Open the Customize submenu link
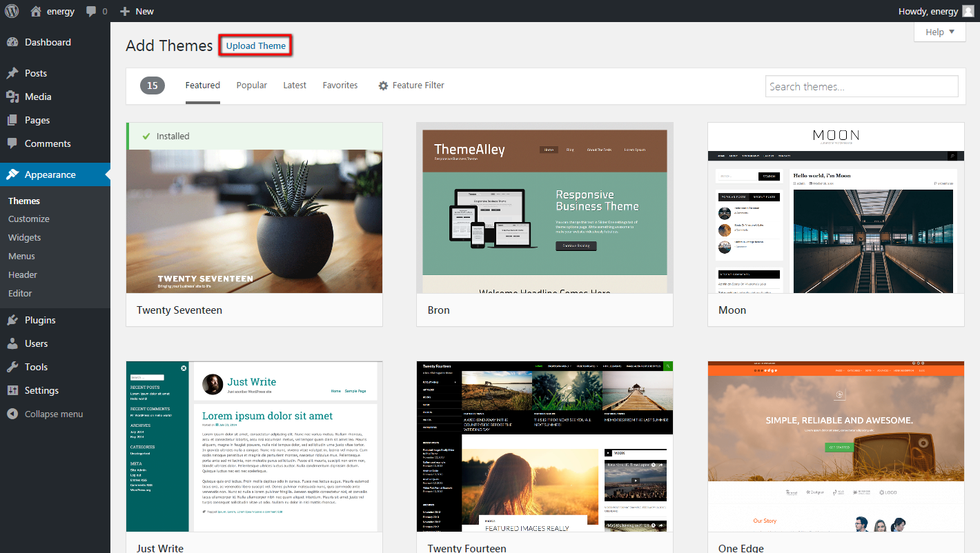This screenshot has height=553, width=980. (29, 219)
